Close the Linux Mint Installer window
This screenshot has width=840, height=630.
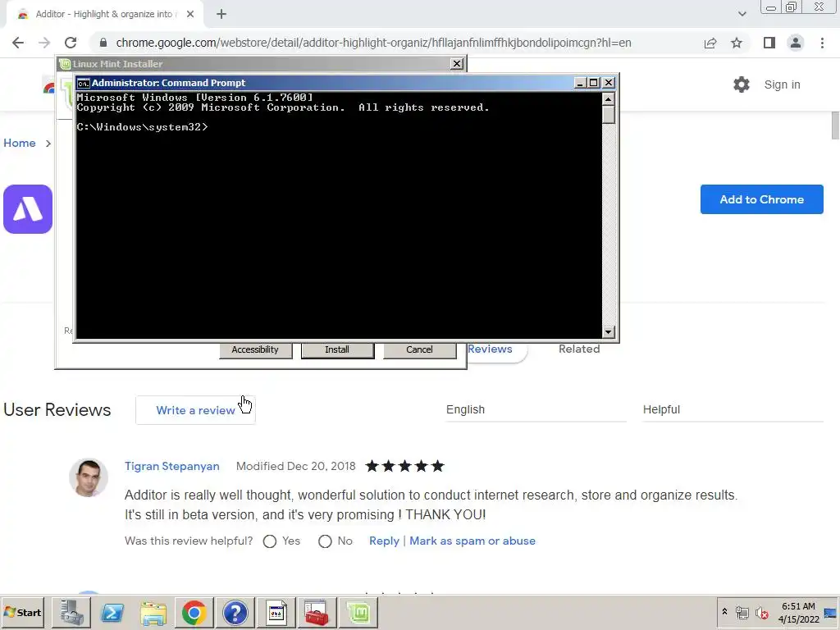(x=456, y=64)
